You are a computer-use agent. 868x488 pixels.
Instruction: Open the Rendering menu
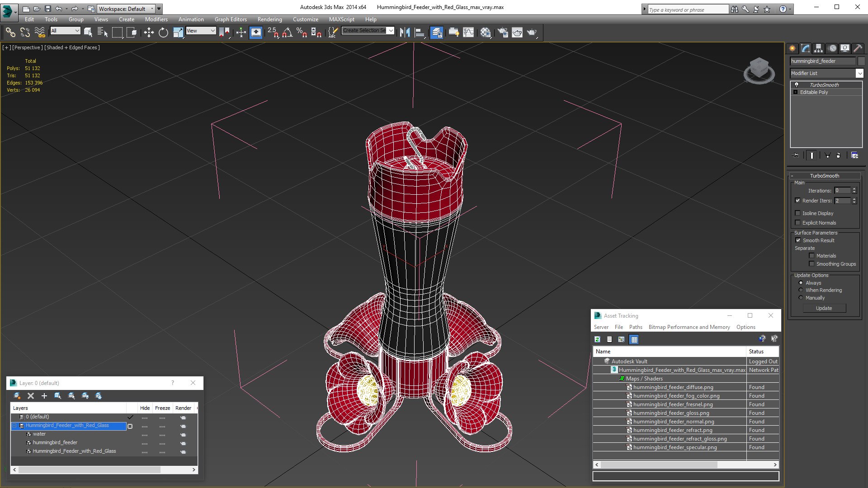point(269,19)
